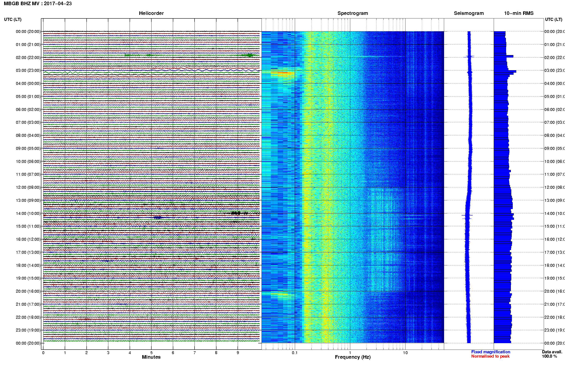
Task: Select the Fixed magnification legend text
Action: click(x=491, y=352)
